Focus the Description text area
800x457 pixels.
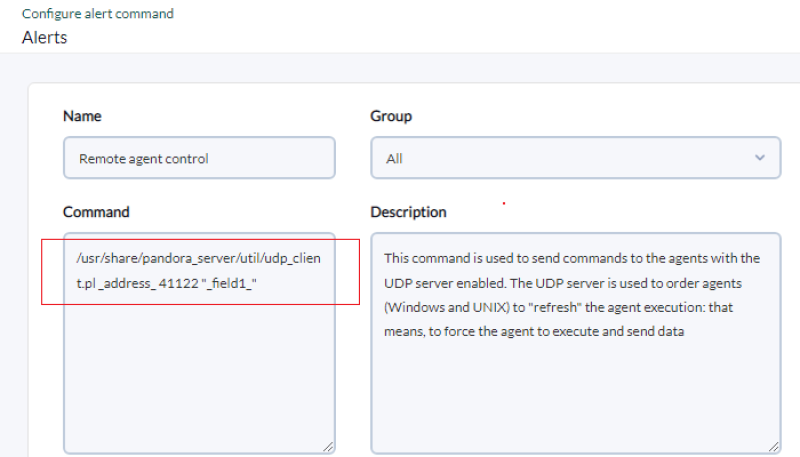(x=576, y=343)
